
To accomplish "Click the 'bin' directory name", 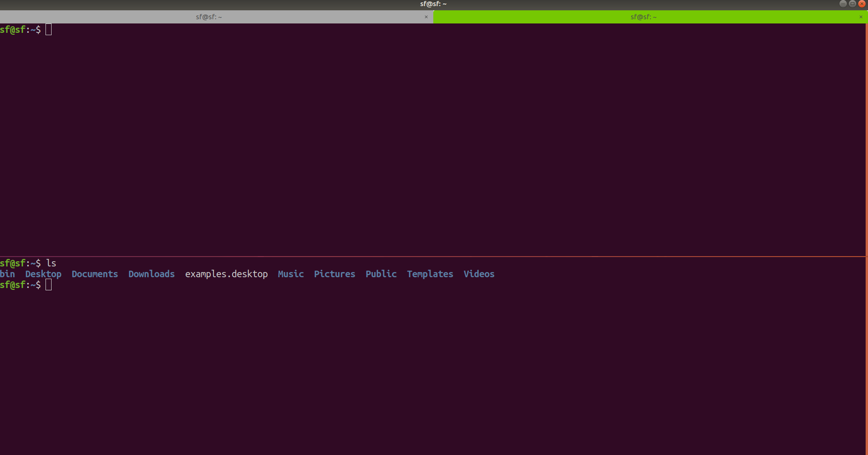I will pyautogui.click(x=8, y=274).
